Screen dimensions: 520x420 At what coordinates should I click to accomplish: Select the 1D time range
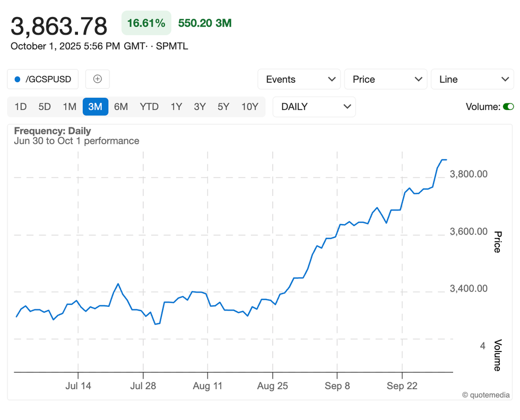[20, 107]
